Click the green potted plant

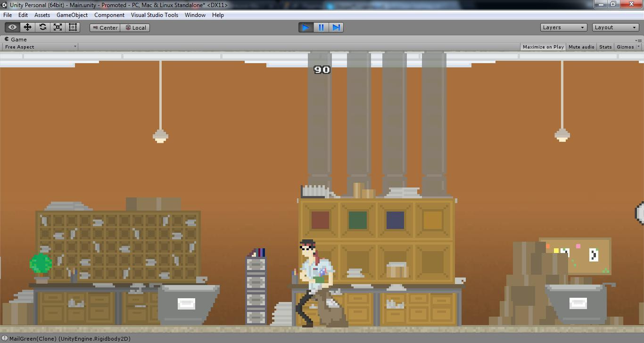(41, 268)
